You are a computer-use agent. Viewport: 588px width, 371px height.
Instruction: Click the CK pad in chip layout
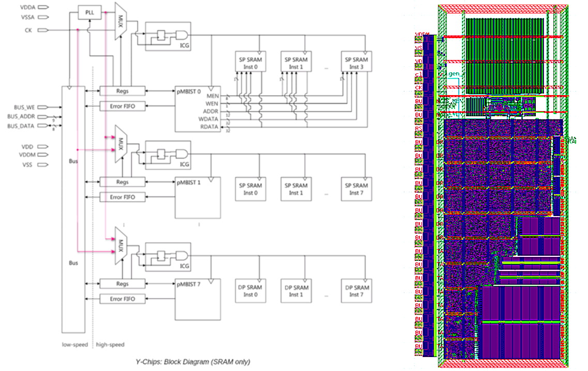418,88
